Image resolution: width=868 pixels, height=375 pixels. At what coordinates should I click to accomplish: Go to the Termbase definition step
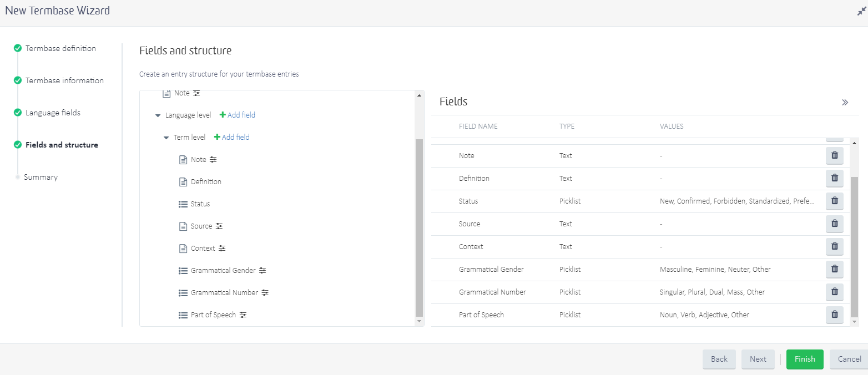[x=60, y=48]
